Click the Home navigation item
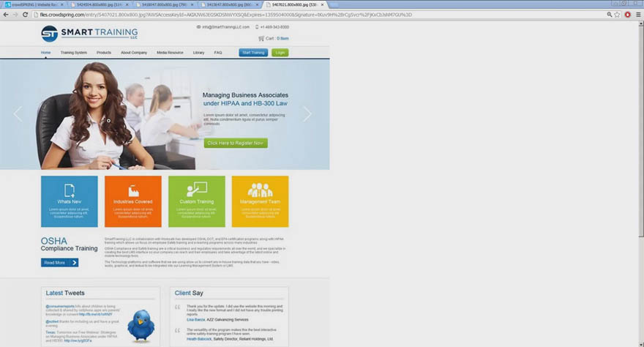The width and height of the screenshot is (644, 347). (45, 53)
